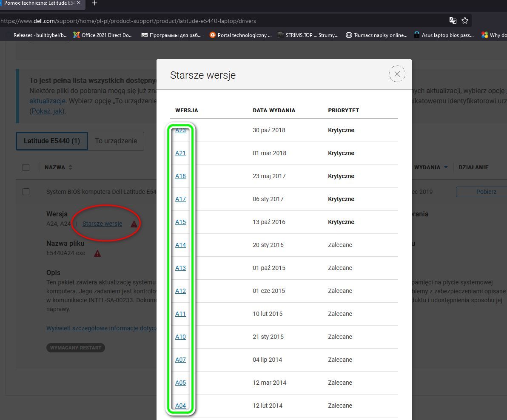Click date cell 12 lut 2014
The height and width of the screenshot is (420, 507).
[x=268, y=406]
